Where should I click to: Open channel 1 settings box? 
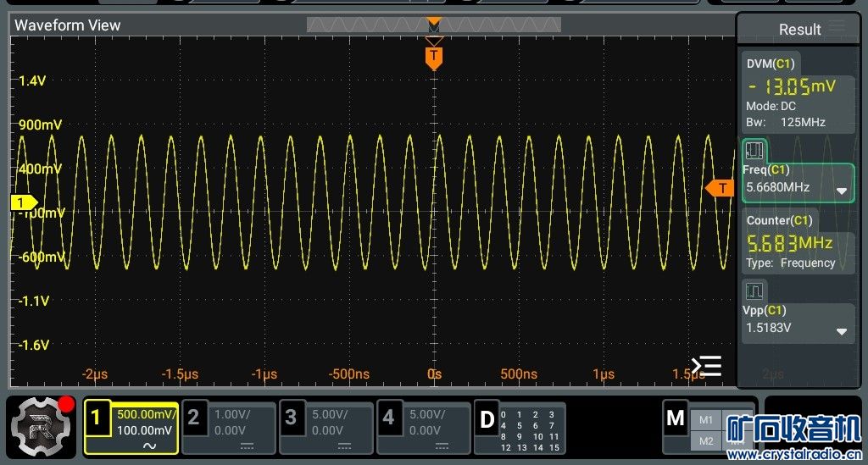(131, 428)
